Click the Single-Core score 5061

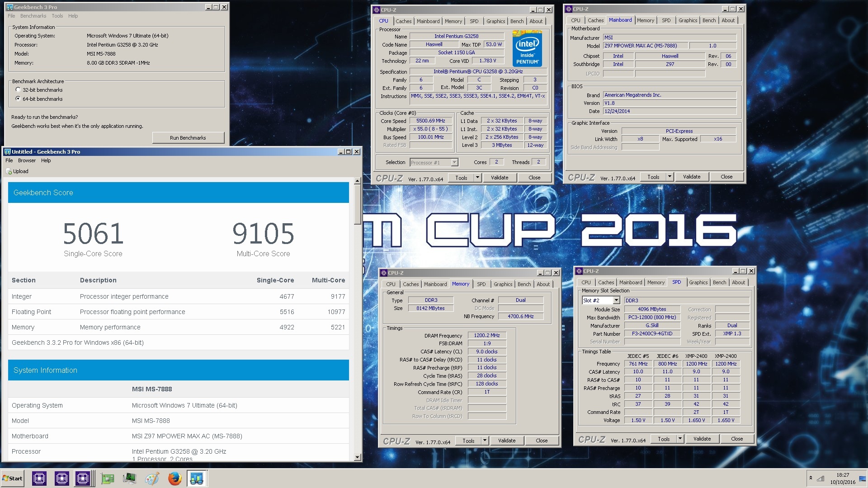(x=93, y=234)
